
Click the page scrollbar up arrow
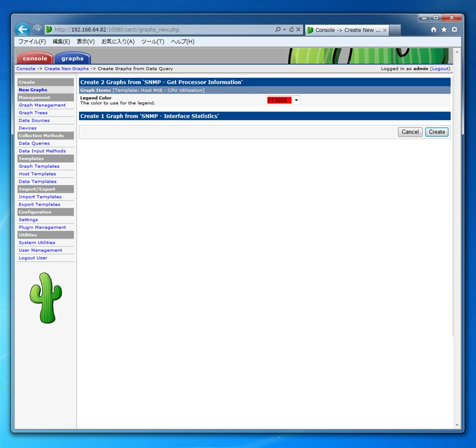tap(457, 52)
